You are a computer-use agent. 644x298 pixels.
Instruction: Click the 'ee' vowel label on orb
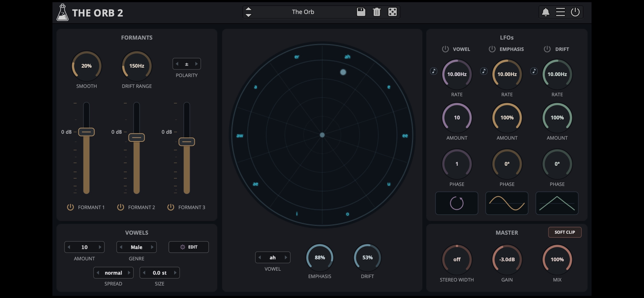tap(405, 136)
